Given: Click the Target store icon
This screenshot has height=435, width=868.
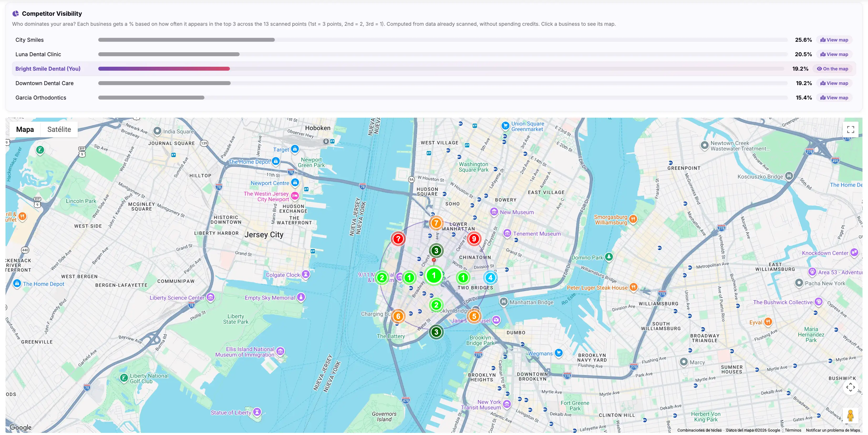Looking at the screenshot, I should click(295, 149).
